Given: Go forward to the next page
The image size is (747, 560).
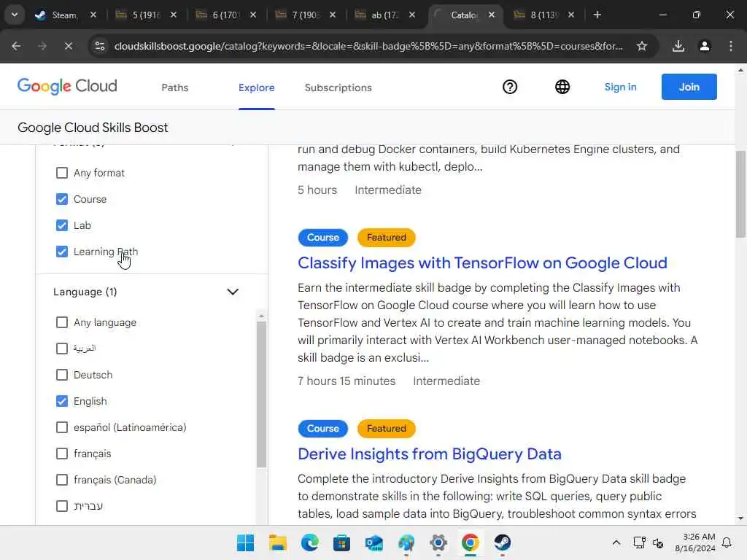Looking at the screenshot, I should pos(42,46).
